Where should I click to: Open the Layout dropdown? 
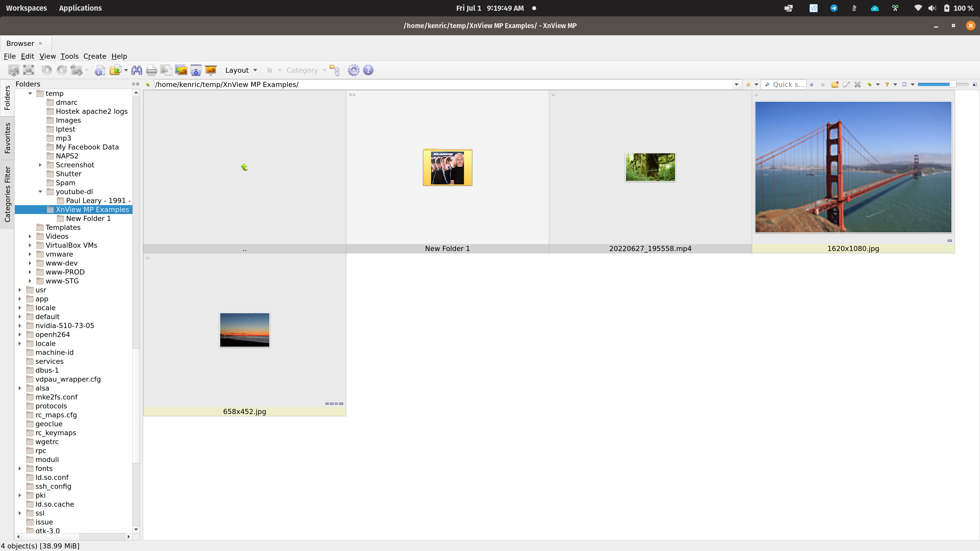[241, 70]
